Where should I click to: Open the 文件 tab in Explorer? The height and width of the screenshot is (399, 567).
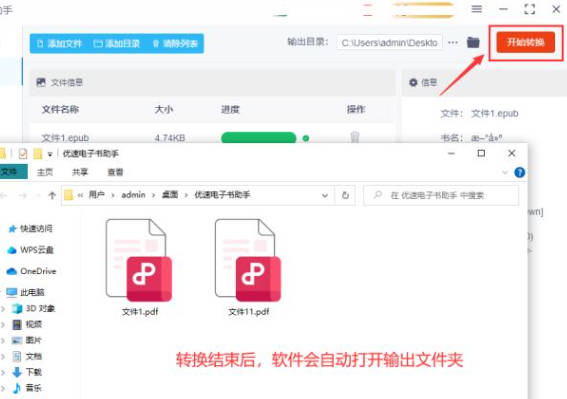(x=12, y=172)
